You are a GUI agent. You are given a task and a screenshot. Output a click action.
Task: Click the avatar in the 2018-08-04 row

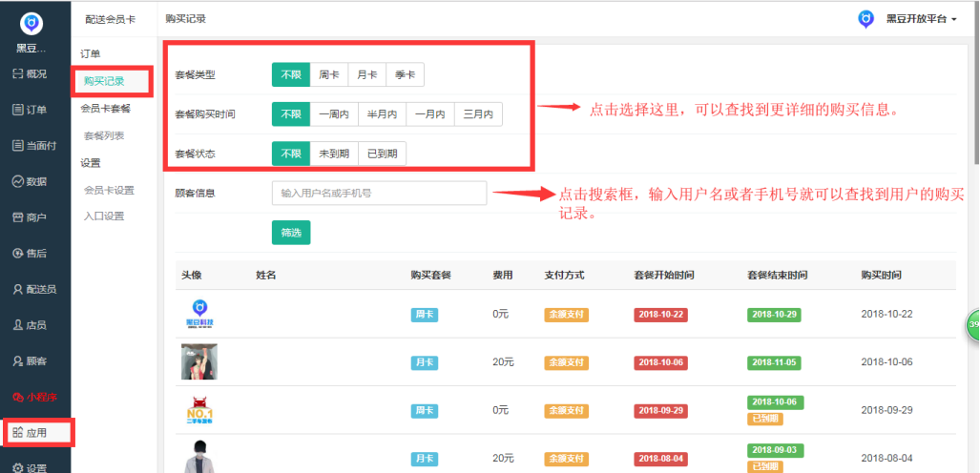point(200,457)
